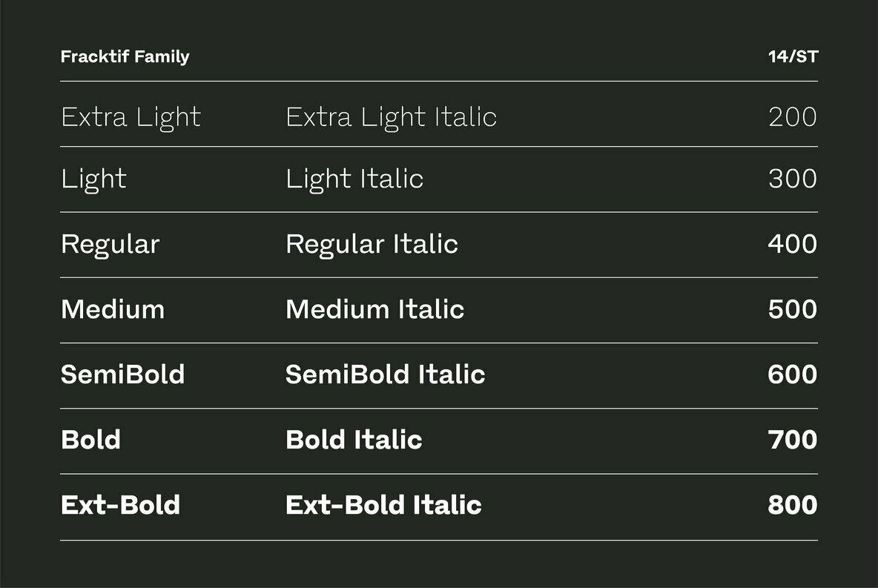The height and width of the screenshot is (588, 878).
Task: Click the weight number 400
Action: [793, 245]
